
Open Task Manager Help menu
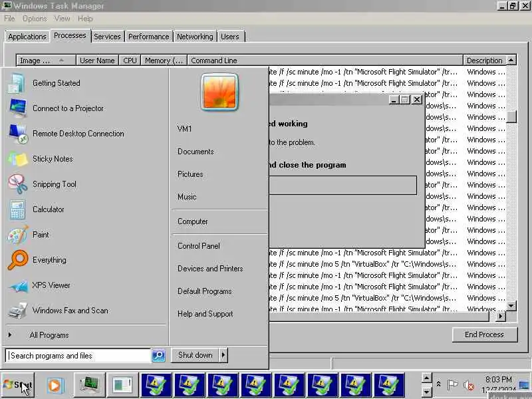pyautogui.click(x=85, y=19)
